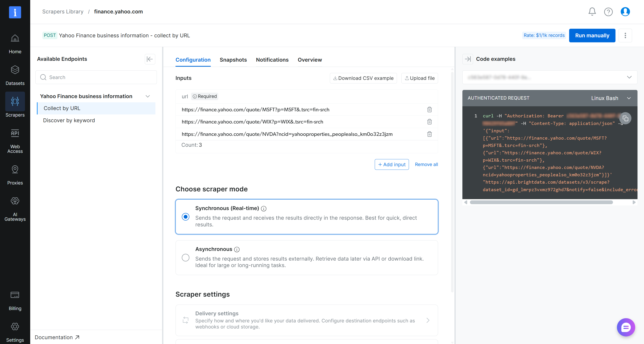The height and width of the screenshot is (344, 644).
Task: Open Proxies from the sidebar
Action: click(15, 175)
